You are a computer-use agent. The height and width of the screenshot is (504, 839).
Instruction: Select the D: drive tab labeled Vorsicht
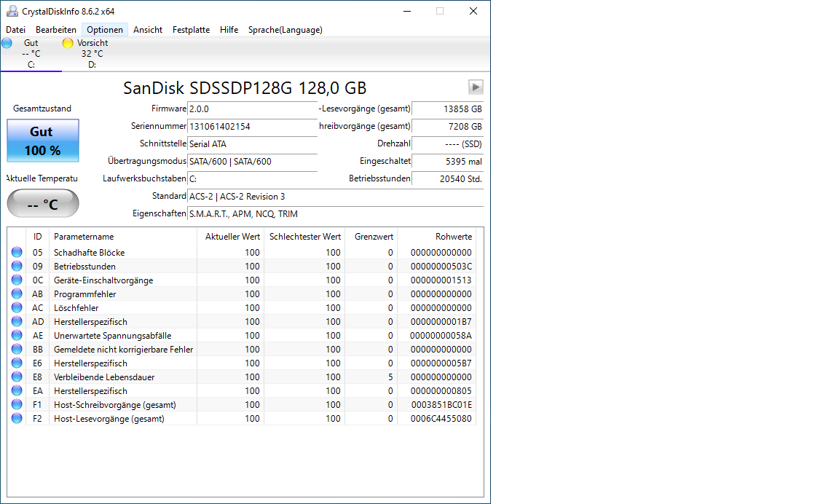[92, 53]
